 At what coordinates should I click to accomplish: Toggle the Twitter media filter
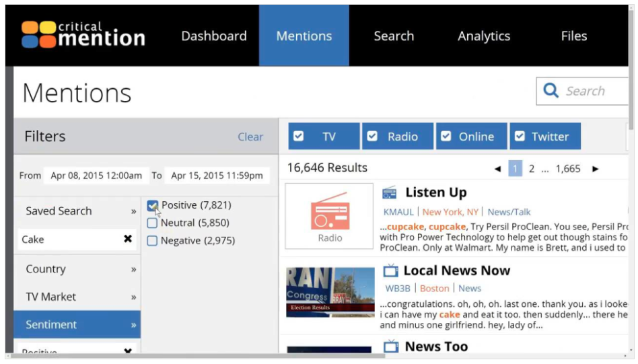(x=545, y=136)
